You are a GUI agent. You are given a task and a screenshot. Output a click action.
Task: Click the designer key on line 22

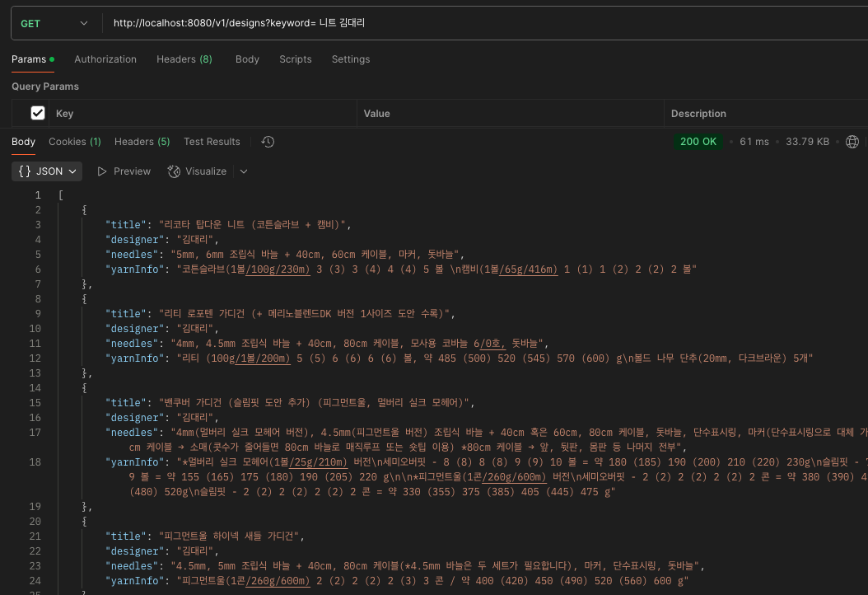[x=134, y=552]
